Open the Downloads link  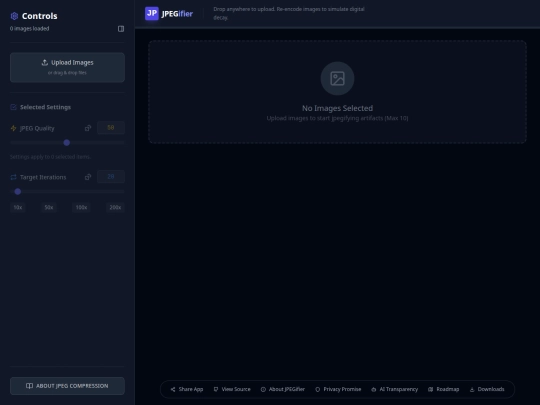487,389
